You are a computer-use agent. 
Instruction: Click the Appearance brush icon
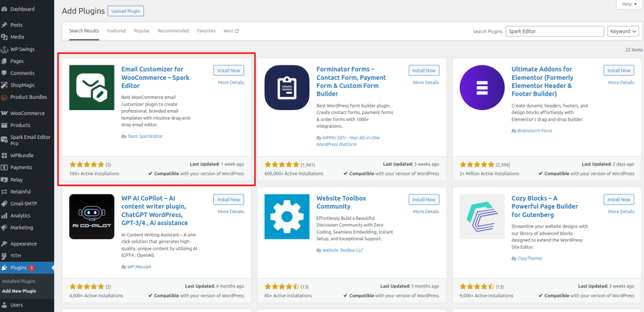click(4, 243)
